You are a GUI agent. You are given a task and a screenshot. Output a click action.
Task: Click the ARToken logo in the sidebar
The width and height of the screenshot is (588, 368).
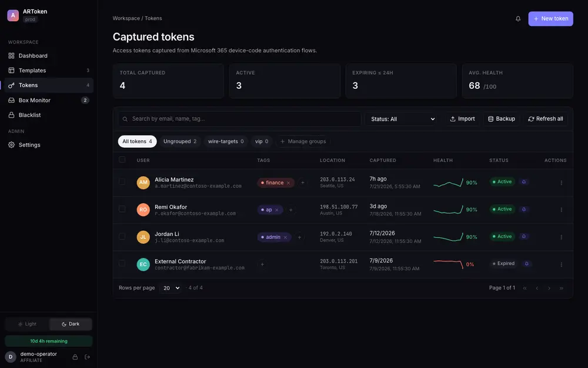tap(13, 15)
